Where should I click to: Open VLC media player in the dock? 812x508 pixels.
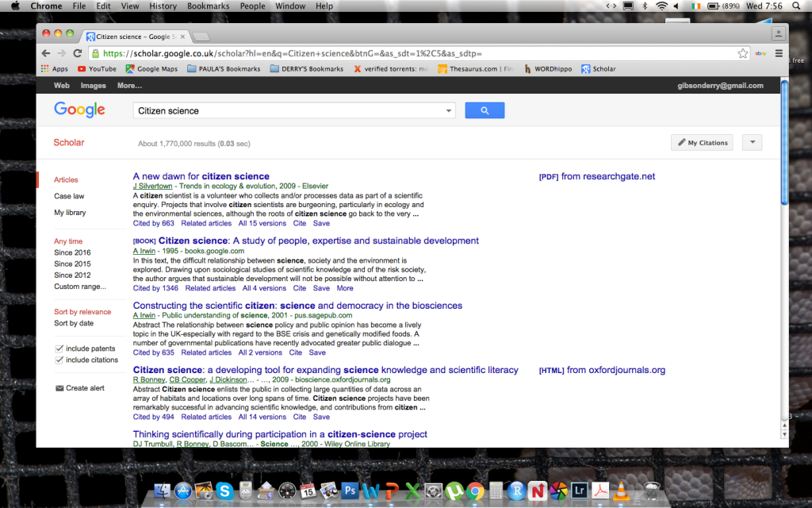coord(619,491)
